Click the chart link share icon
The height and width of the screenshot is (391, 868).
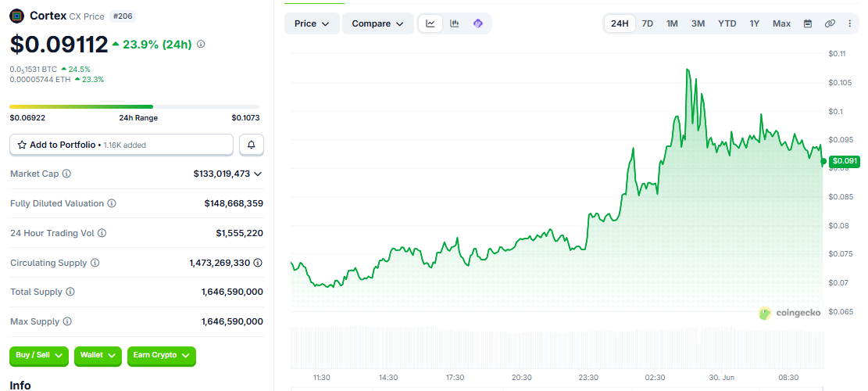[829, 23]
